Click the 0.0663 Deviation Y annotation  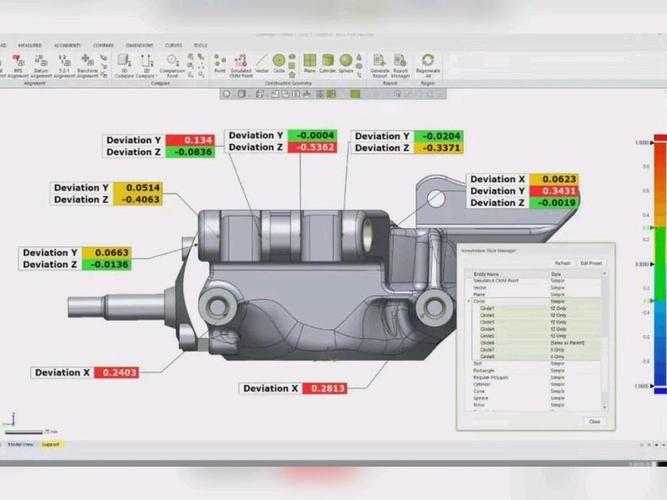coord(106,253)
